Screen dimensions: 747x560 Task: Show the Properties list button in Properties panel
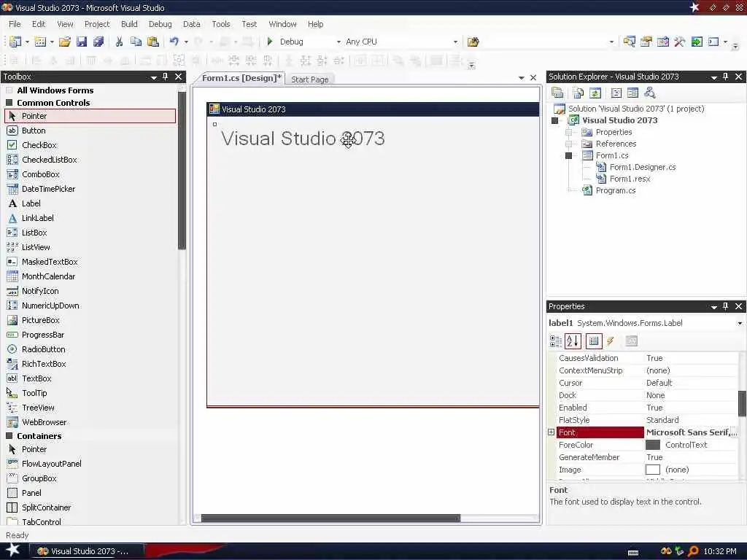point(594,341)
